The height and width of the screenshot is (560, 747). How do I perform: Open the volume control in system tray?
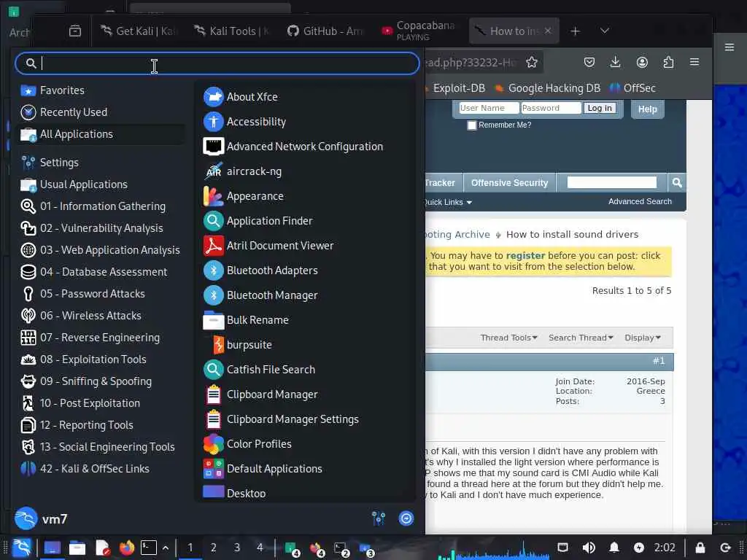[589, 548]
